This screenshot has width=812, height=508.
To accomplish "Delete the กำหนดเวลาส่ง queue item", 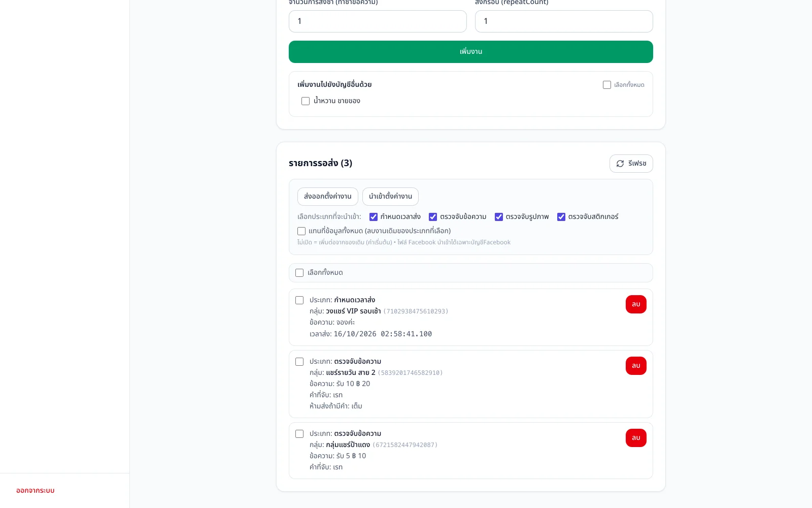I will click(x=636, y=304).
